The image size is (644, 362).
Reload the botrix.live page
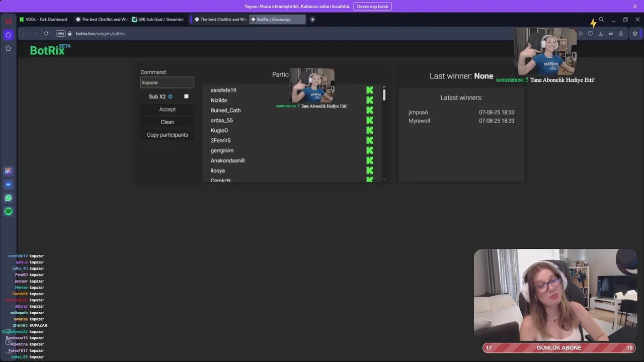coord(46,34)
